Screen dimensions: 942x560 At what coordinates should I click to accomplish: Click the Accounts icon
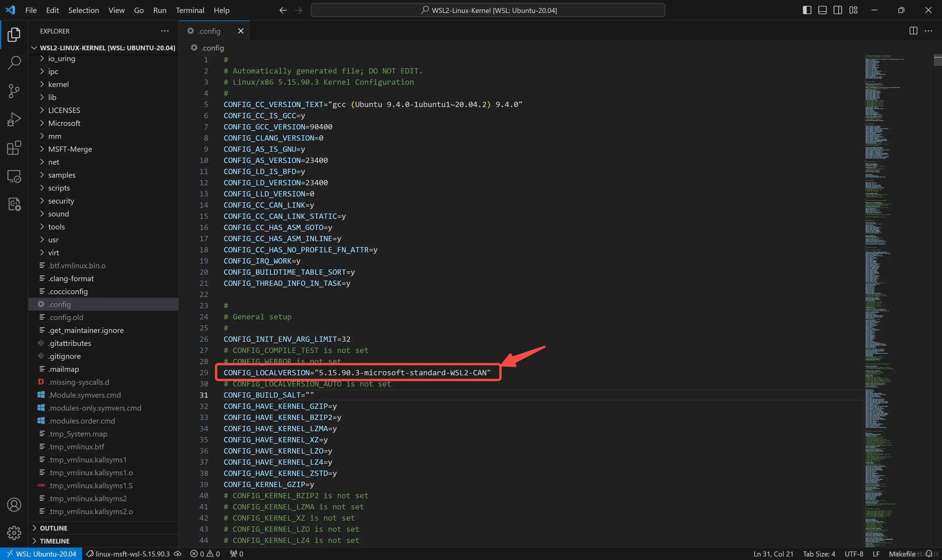point(14,505)
